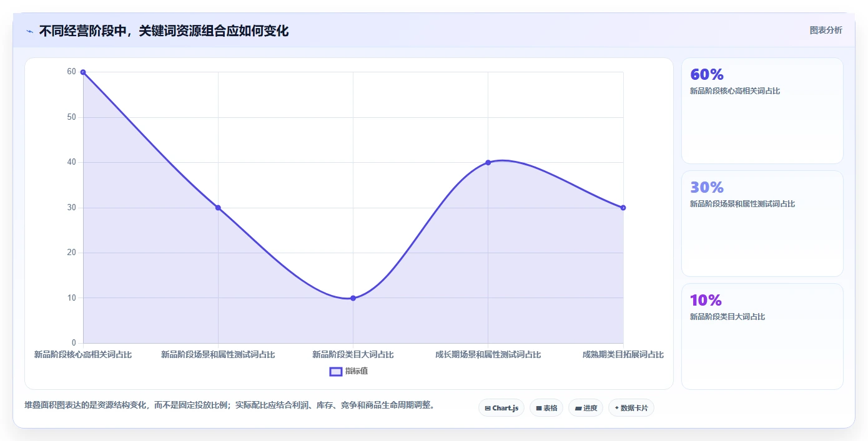868x441 pixels.
Task: Click the 60% data card value
Action: (x=707, y=74)
